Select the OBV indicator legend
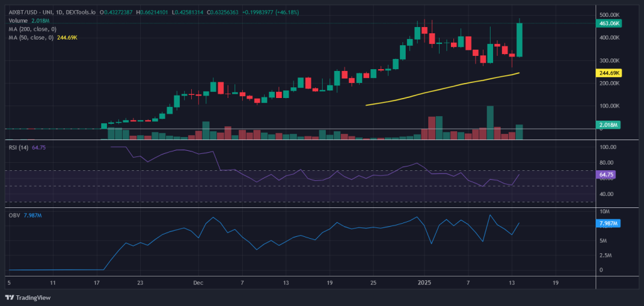The height and width of the screenshot is (306, 644). click(x=25, y=215)
